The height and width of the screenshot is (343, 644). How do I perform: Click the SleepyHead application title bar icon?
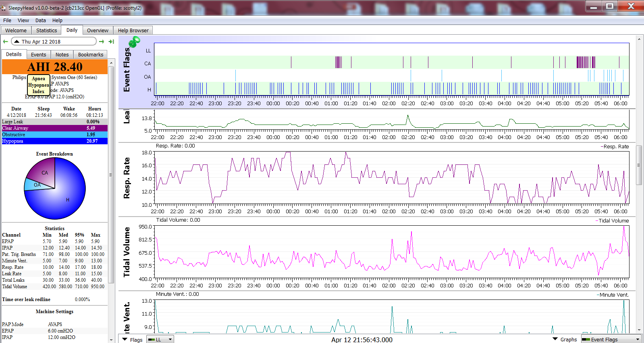(4, 8)
